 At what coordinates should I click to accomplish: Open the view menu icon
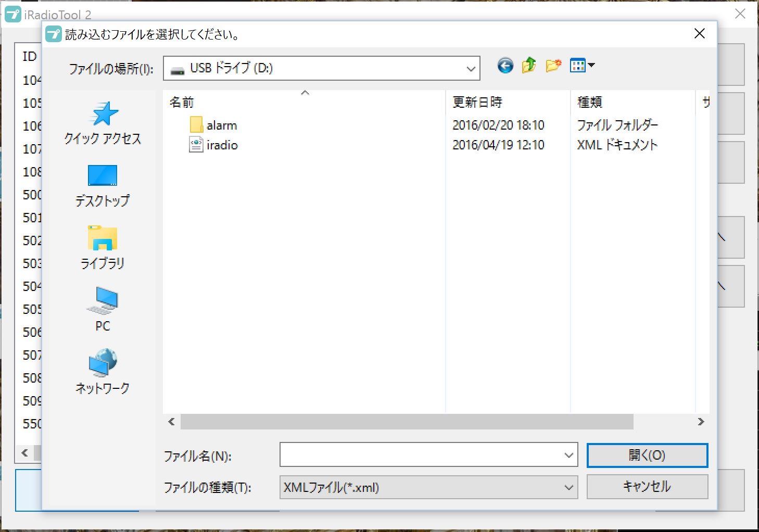click(x=582, y=66)
